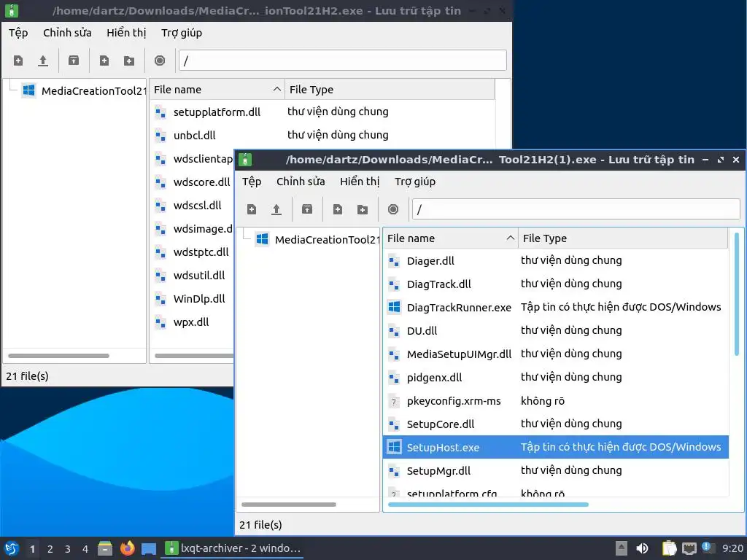Click horizontal scrollbar under back window tree
The image size is (747, 560).
58,356
